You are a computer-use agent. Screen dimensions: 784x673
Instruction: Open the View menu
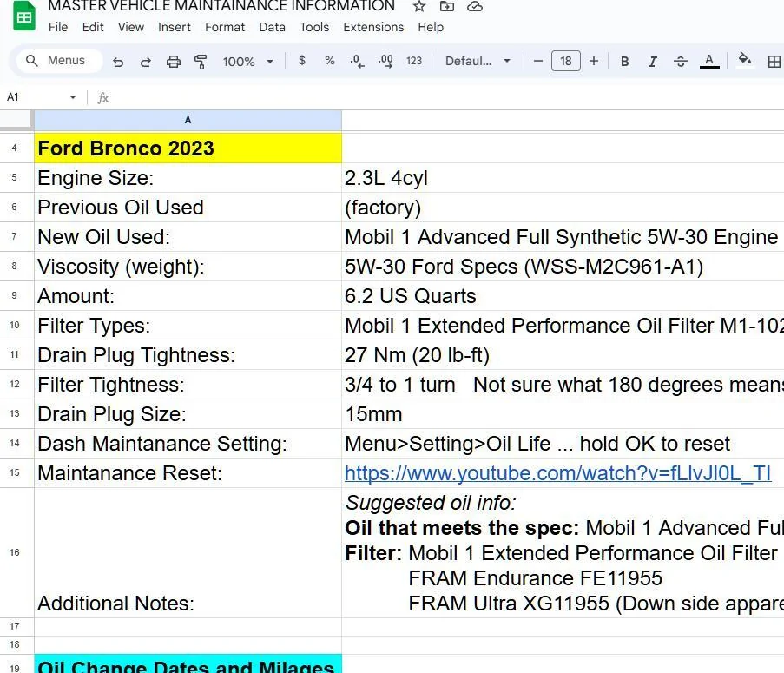coord(131,27)
